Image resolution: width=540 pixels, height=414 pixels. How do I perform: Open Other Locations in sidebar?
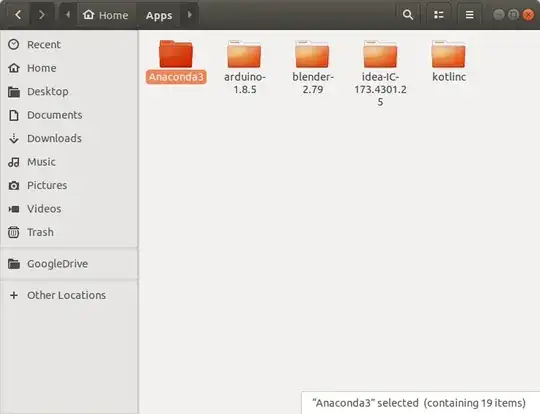[69, 295]
